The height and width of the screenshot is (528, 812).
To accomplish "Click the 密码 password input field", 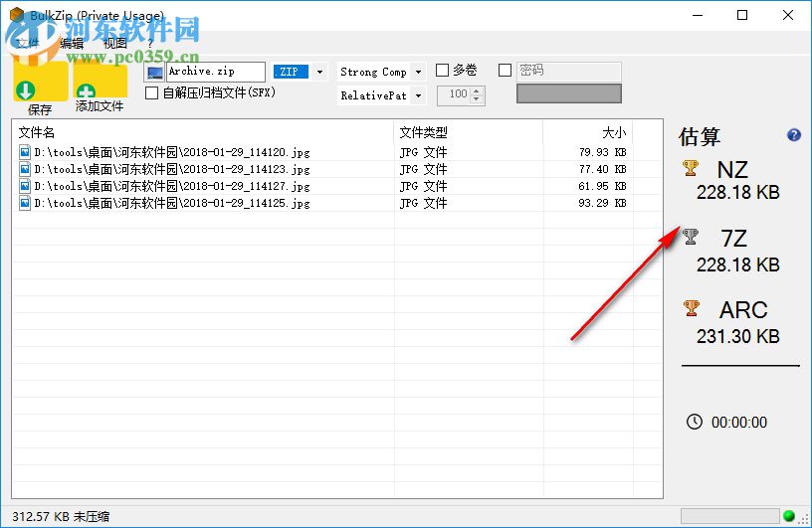I will click(x=568, y=71).
